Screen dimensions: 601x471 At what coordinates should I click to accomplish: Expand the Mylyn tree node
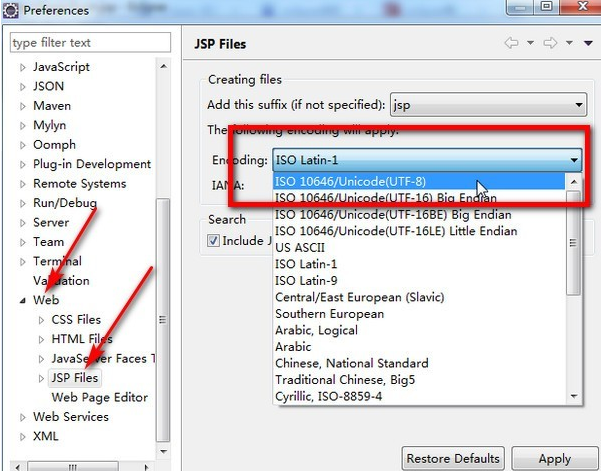click(x=23, y=126)
